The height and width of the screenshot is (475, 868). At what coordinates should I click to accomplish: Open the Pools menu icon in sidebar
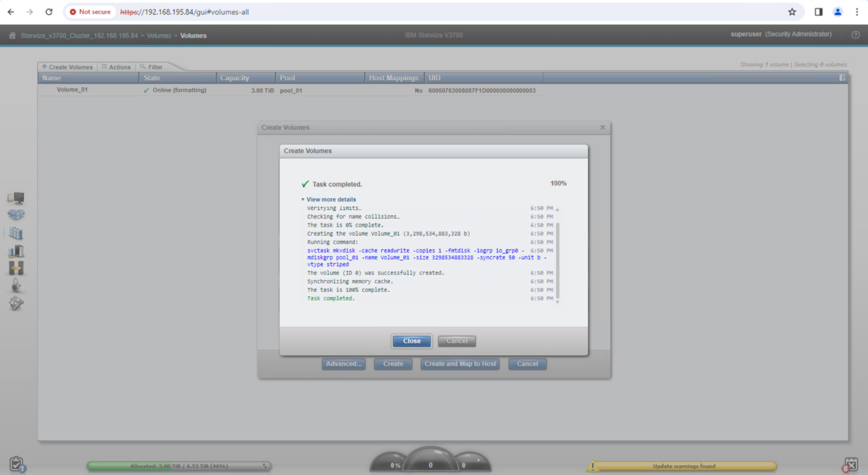[16, 215]
